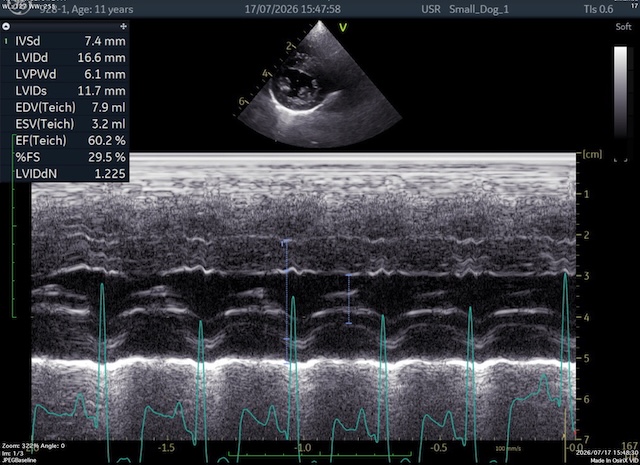
Task: Click the 100 mm/s sweep speed label
Action: coord(508,449)
